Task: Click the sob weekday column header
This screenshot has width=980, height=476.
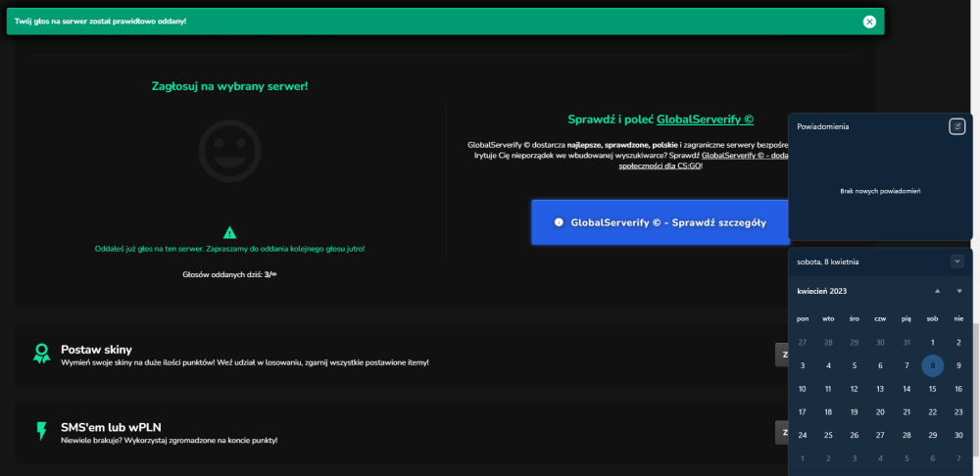Action: point(933,318)
